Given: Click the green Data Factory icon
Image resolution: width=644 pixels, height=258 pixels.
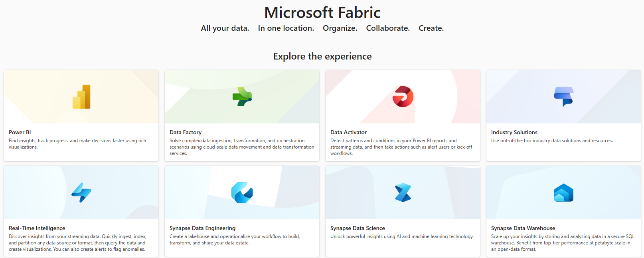Looking at the screenshot, I should tap(242, 97).
